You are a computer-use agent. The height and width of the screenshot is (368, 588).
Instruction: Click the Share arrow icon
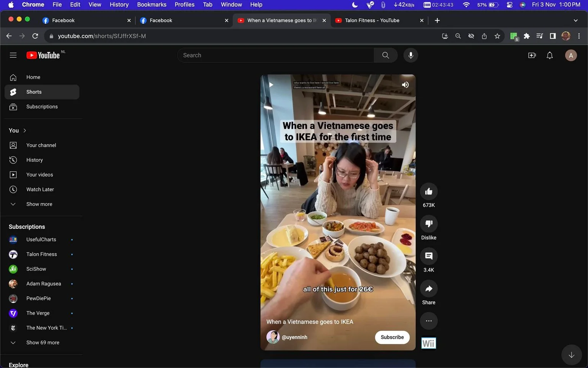coord(429,289)
